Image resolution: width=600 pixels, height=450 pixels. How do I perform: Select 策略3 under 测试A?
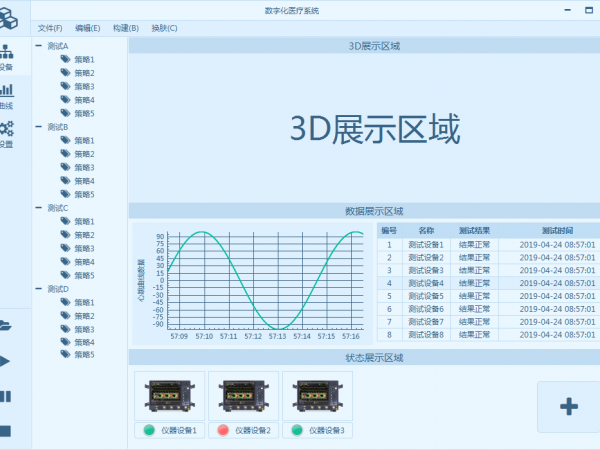(84, 87)
